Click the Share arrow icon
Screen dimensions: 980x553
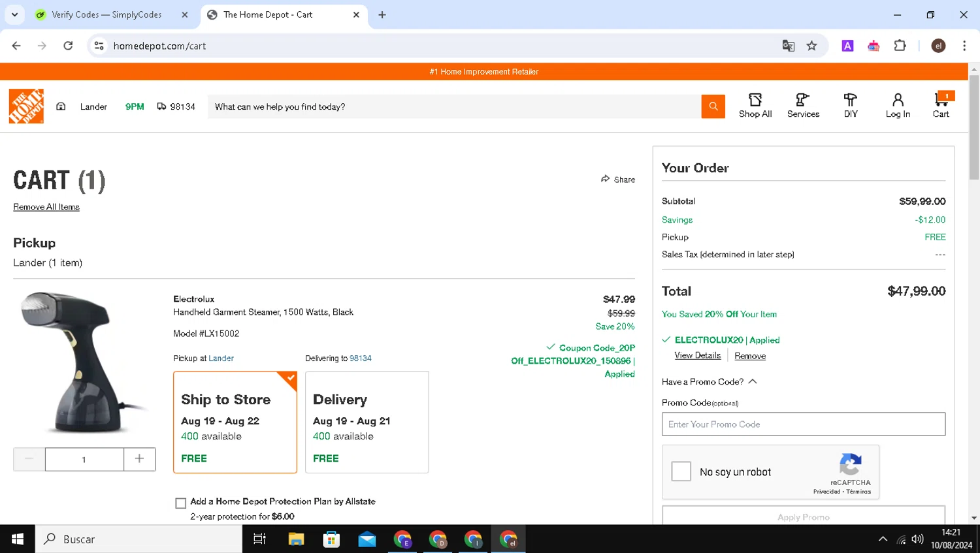[x=606, y=179]
